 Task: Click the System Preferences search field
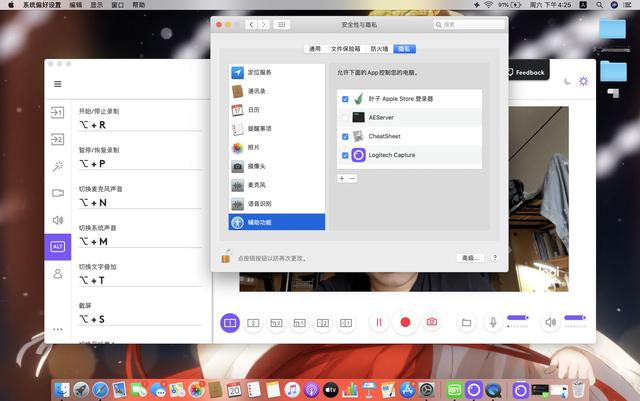(x=469, y=25)
